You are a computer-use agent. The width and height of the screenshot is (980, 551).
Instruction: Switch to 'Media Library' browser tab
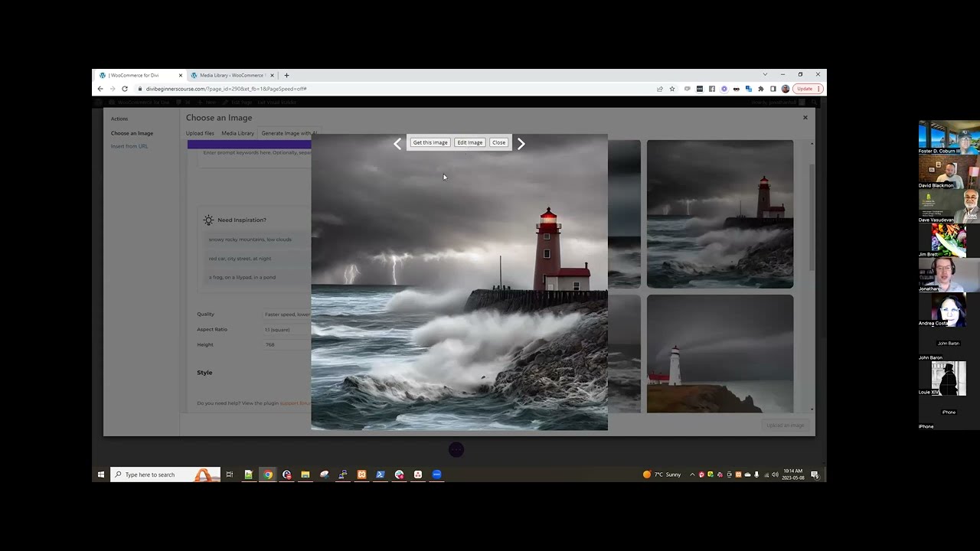click(x=231, y=75)
